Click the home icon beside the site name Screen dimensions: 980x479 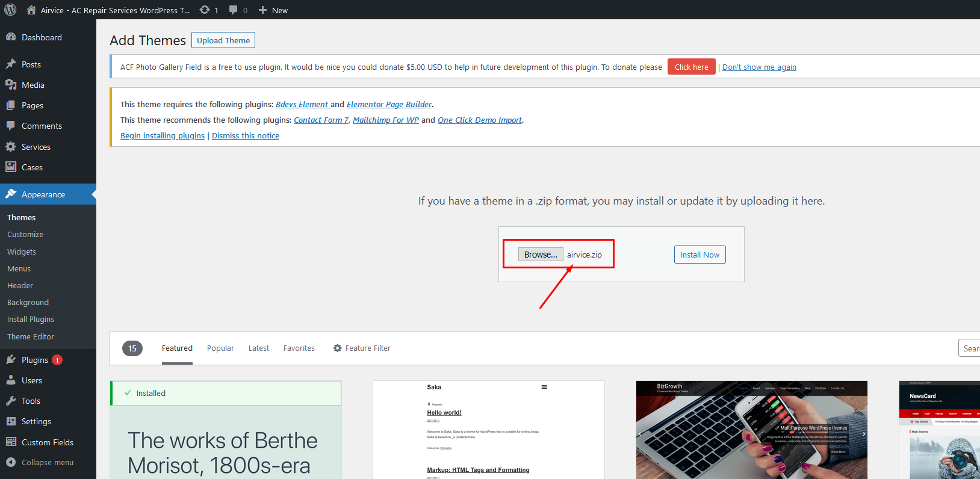pos(31,10)
